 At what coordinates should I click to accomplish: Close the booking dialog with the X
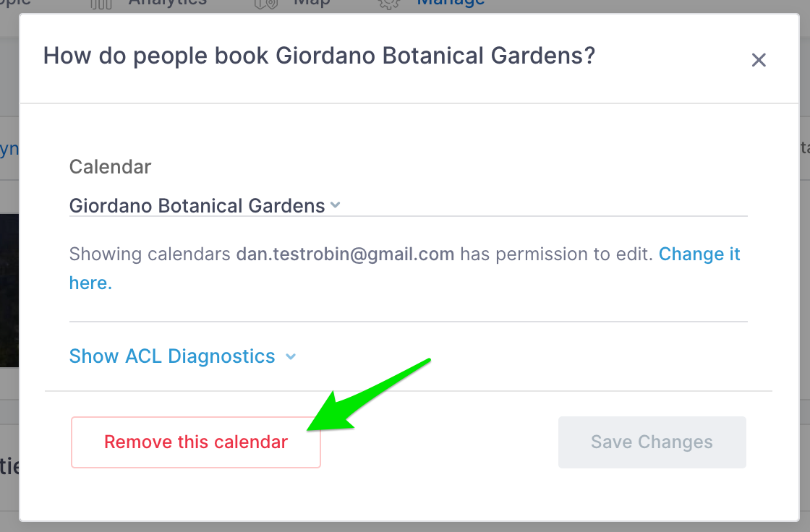(759, 60)
